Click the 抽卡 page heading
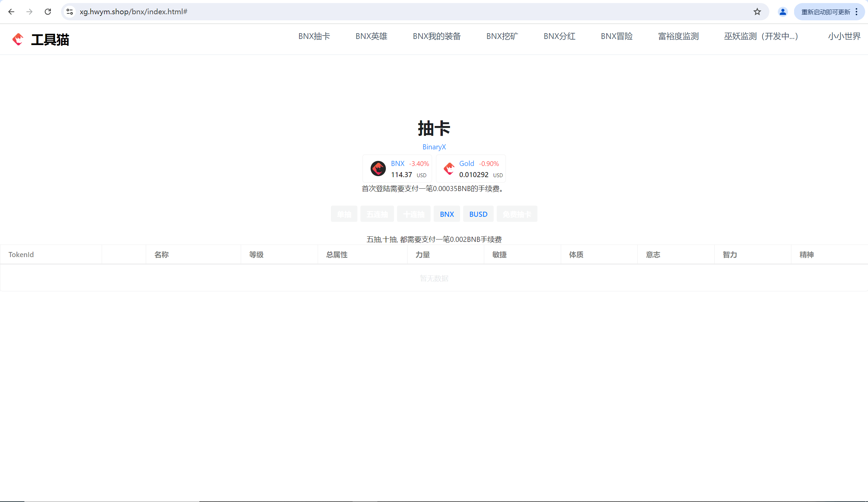 (434, 128)
